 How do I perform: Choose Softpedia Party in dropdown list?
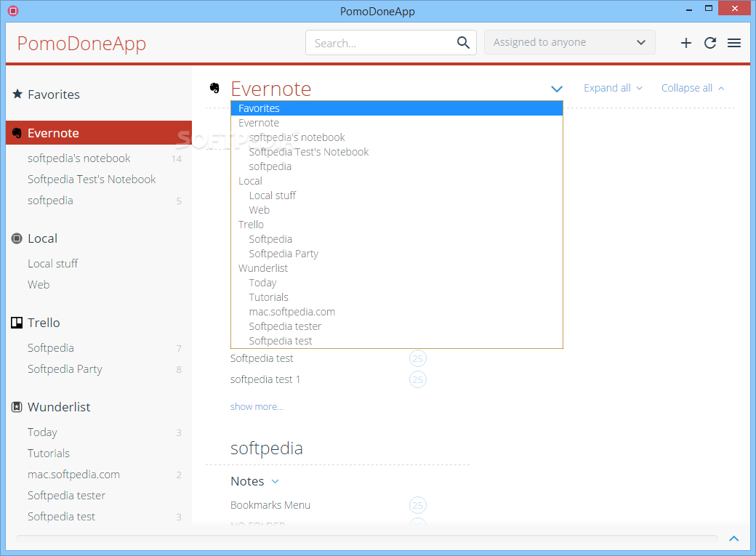pyautogui.click(x=397, y=254)
